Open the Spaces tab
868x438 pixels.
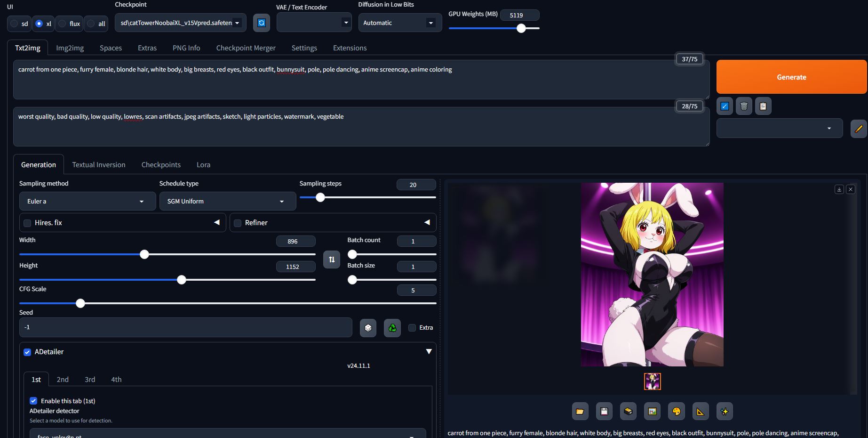point(111,48)
